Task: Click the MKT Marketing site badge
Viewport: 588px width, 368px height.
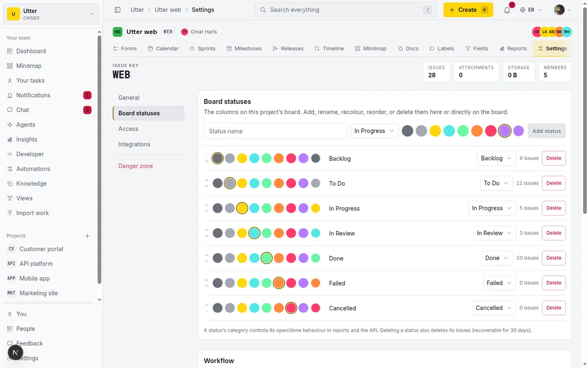Action: tap(11, 293)
